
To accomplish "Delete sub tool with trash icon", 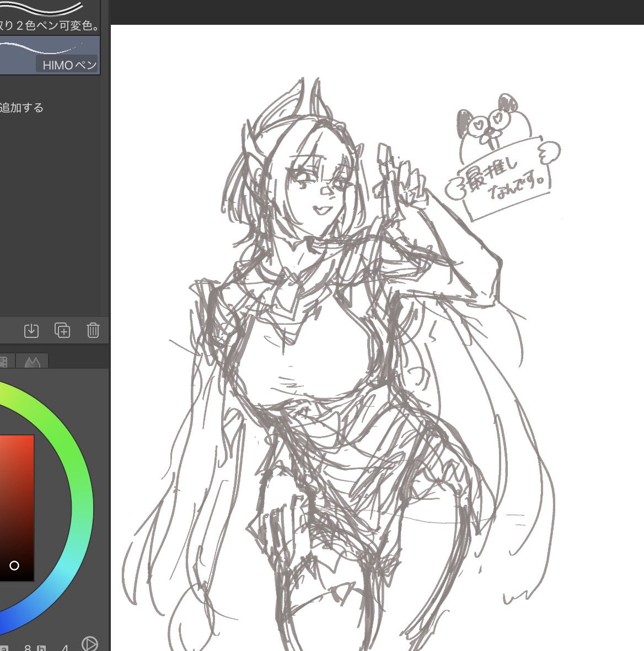I will [x=93, y=331].
